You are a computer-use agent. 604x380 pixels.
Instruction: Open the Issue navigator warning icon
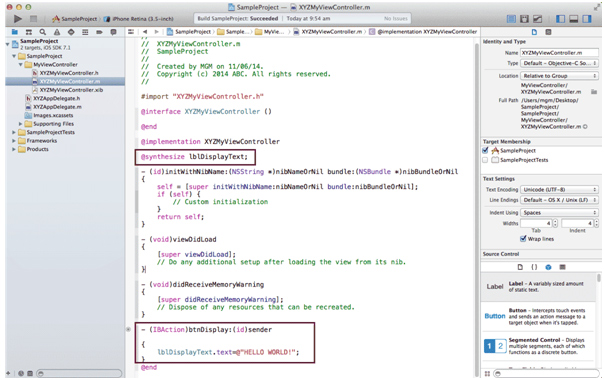57,32
